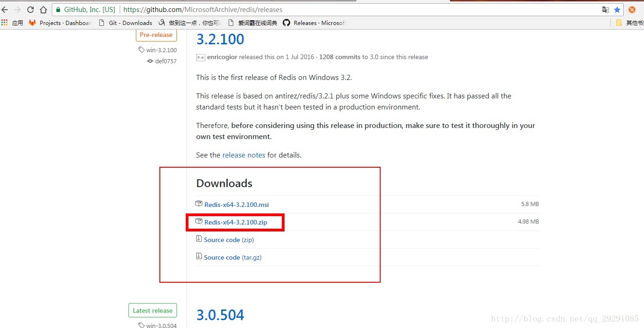Download Source code (tar.gz)
The height and width of the screenshot is (328, 644).
click(x=233, y=257)
